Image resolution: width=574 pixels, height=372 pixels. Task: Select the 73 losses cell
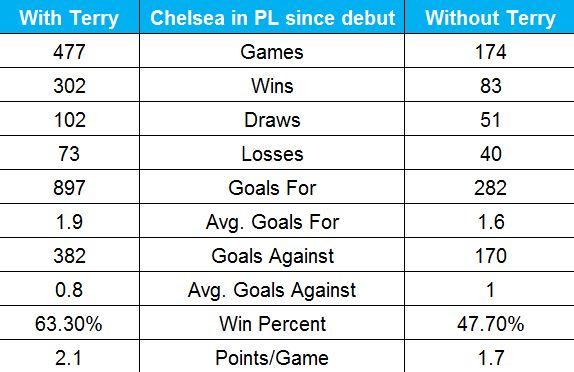69,154
